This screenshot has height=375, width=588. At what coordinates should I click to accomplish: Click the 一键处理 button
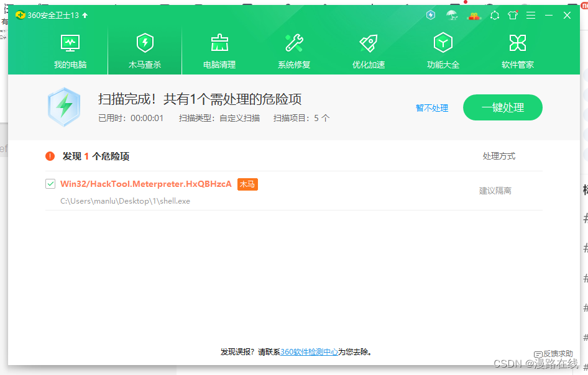point(502,107)
